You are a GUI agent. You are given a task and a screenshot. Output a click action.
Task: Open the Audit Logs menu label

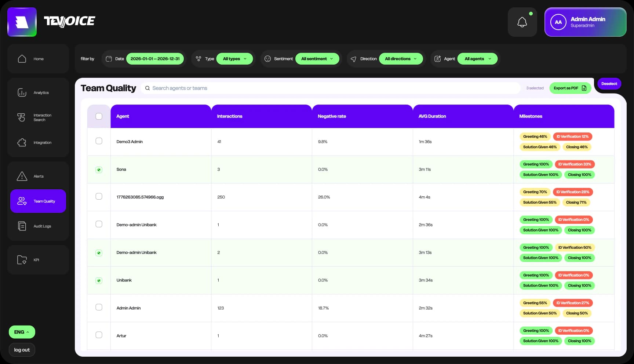(x=42, y=226)
